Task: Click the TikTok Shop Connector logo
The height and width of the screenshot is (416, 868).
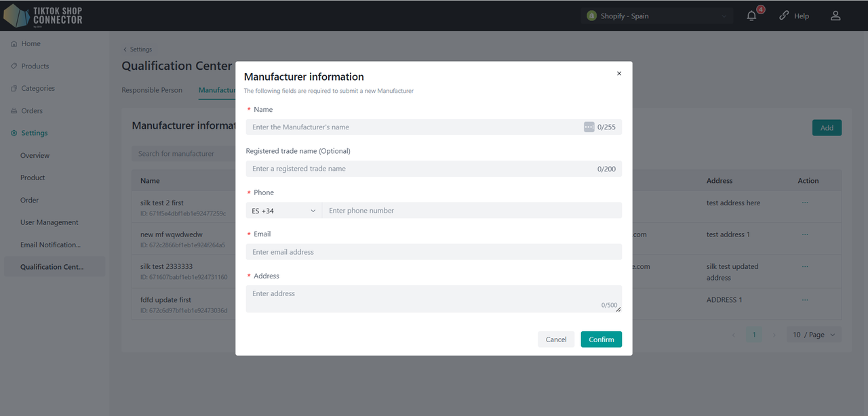Action: tap(43, 16)
